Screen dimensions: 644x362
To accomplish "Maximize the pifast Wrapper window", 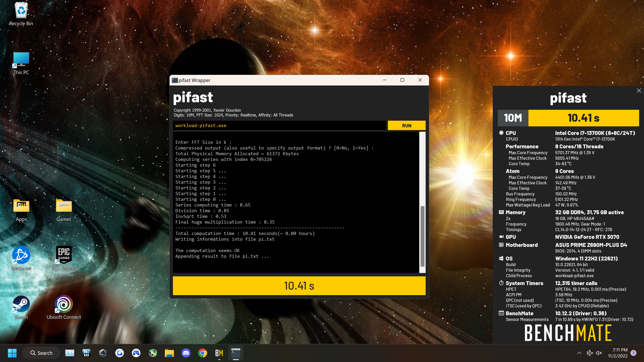I will pyautogui.click(x=402, y=80).
